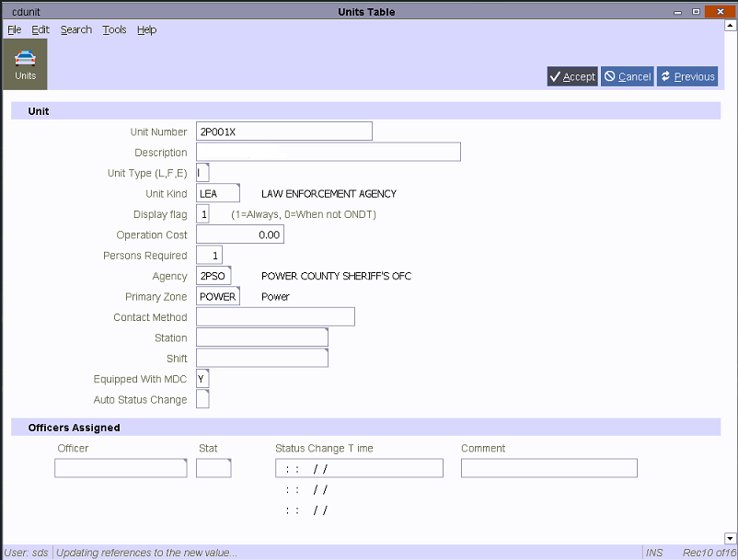The height and width of the screenshot is (560, 738).
Task: Open the File menu
Action: pyautogui.click(x=15, y=29)
